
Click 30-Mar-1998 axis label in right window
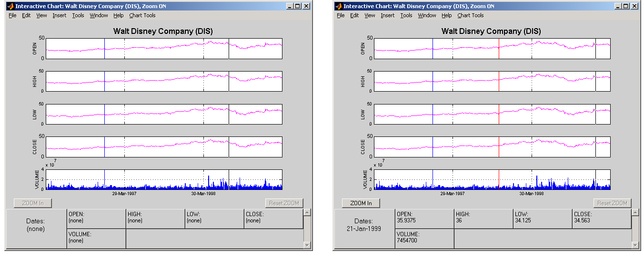532,193
